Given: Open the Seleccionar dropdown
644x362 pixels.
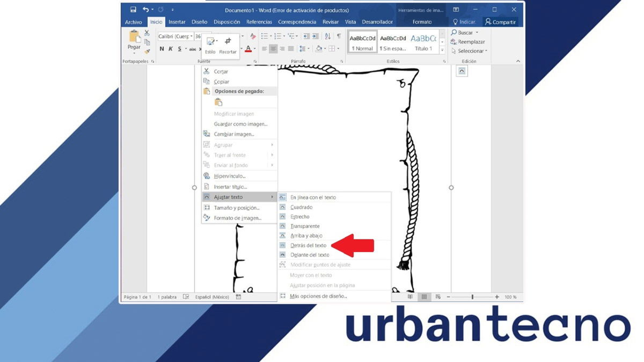Looking at the screenshot, I should click(x=471, y=50).
